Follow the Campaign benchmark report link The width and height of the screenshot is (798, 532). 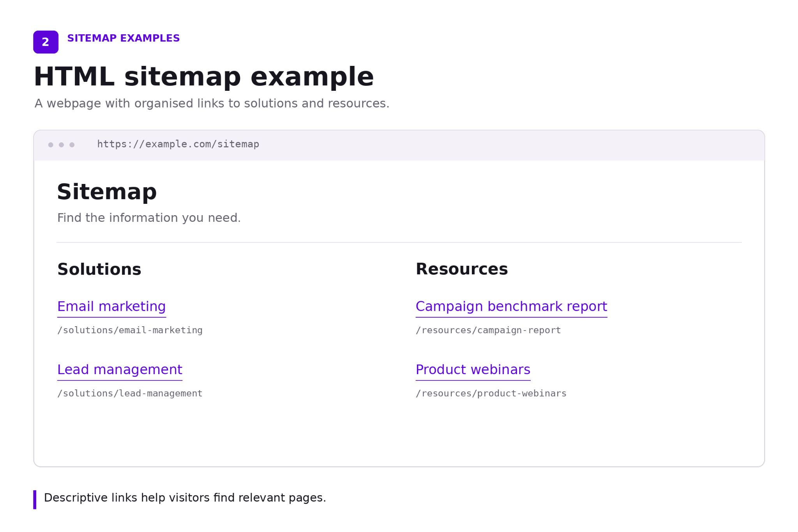click(x=511, y=307)
